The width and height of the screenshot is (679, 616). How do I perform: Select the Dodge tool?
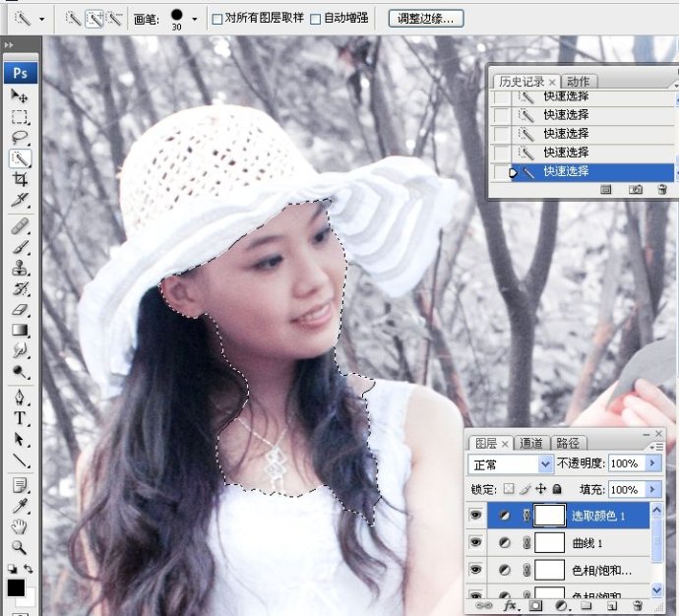point(19,372)
